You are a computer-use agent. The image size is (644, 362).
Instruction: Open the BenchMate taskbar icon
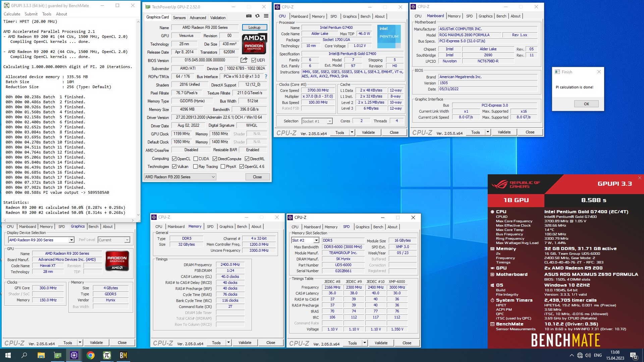[123, 355]
